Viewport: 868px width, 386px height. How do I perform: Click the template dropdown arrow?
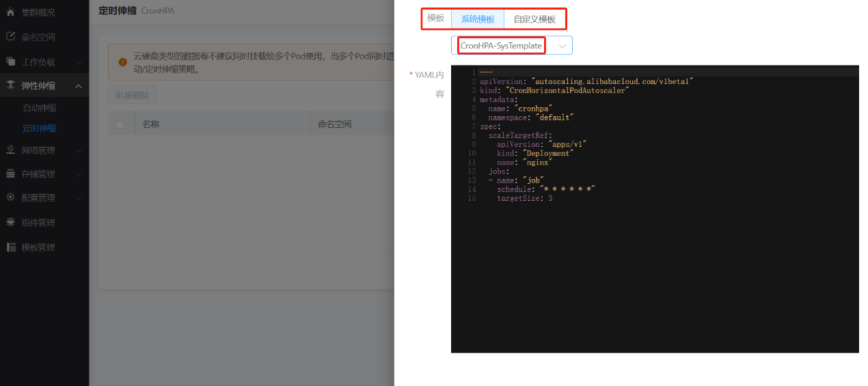[x=562, y=46]
